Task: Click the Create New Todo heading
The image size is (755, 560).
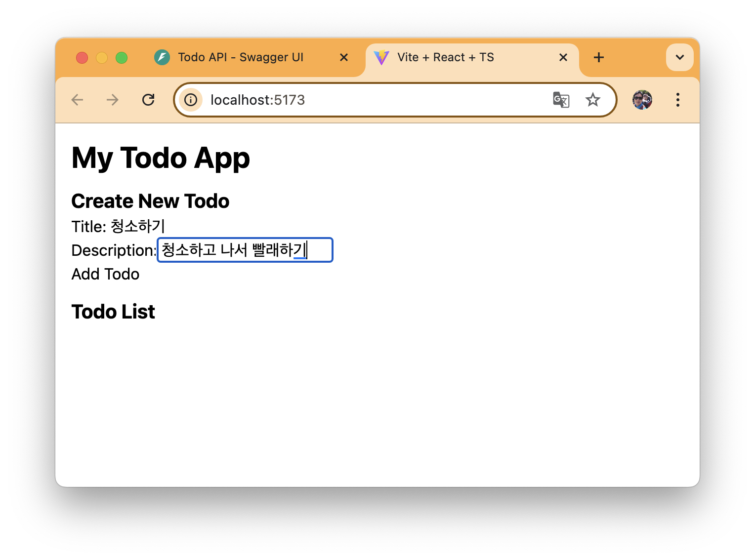Action: click(x=150, y=201)
